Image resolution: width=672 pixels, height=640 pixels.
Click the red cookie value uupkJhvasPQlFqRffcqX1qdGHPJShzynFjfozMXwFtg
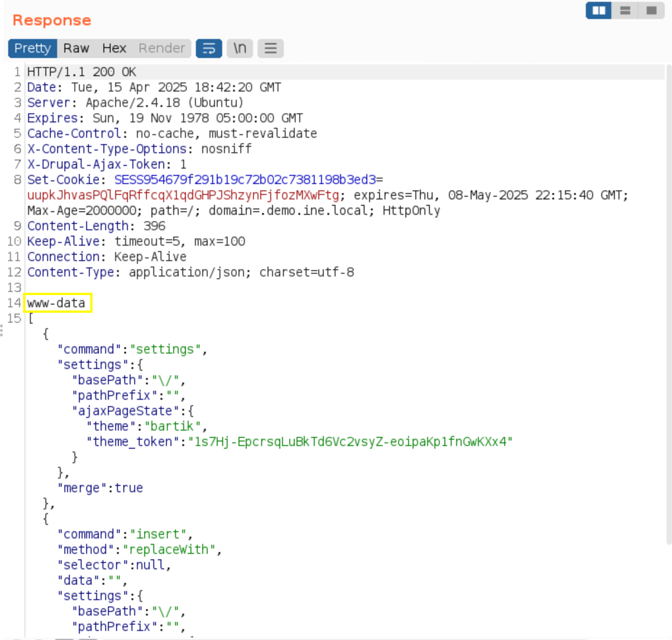183,195
